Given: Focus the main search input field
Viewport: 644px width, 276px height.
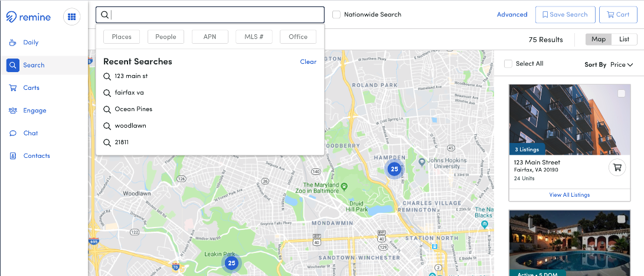Looking at the screenshot, I should pos(210,15).
